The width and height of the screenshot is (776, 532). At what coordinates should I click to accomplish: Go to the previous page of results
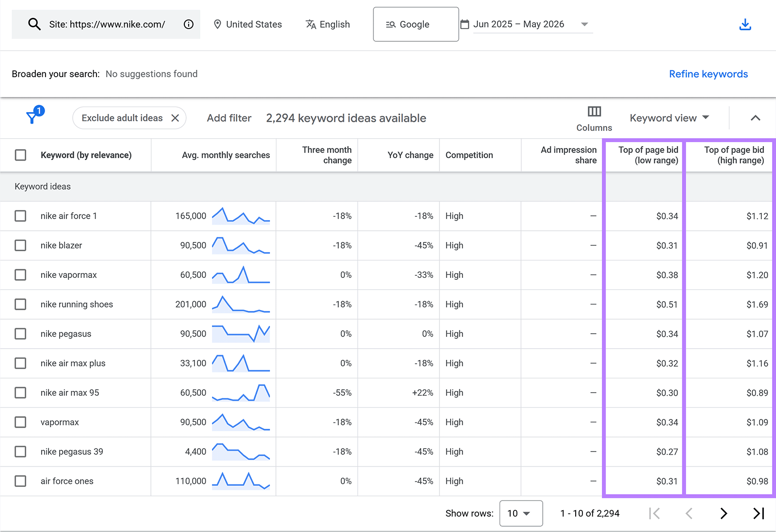(x=689, y=513)
